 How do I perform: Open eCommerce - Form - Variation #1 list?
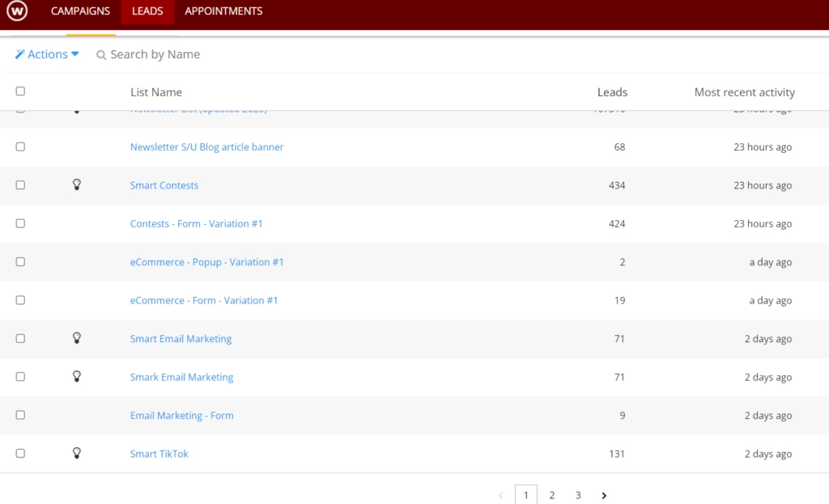click(203, 300)
